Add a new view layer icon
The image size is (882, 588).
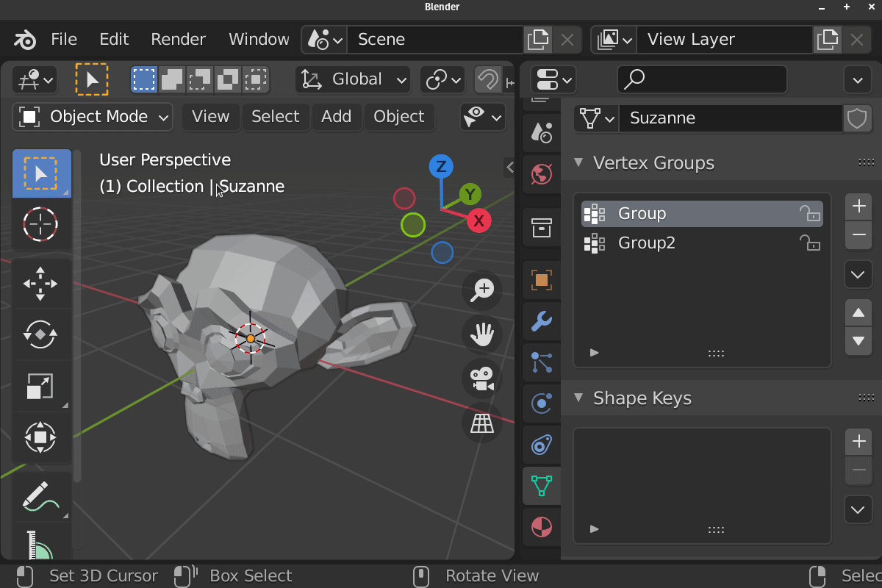pyautogui.click(x=827, y=40)
